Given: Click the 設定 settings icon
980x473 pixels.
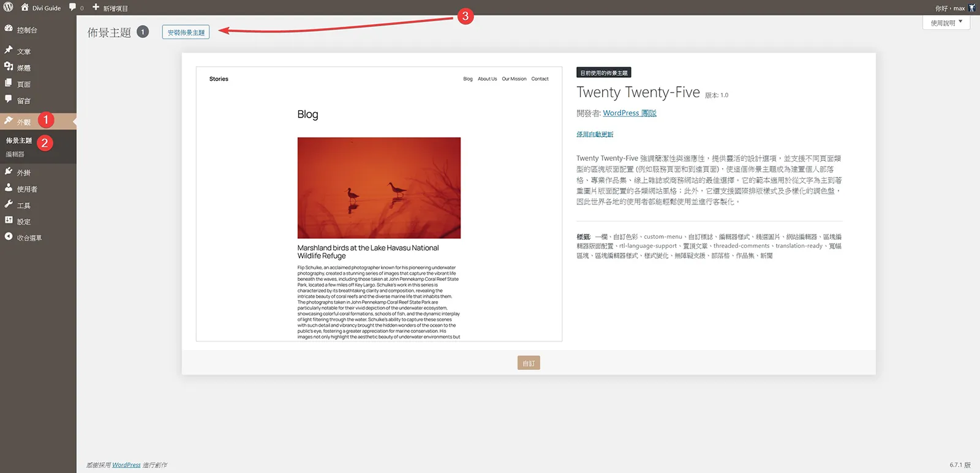Looking at the screenshot, I should tap(9, 220).
